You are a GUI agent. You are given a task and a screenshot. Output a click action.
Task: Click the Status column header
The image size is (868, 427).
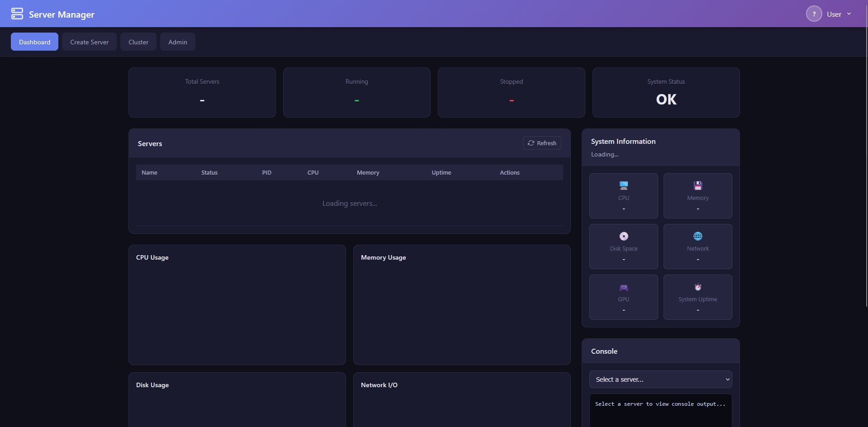[209, 173]
